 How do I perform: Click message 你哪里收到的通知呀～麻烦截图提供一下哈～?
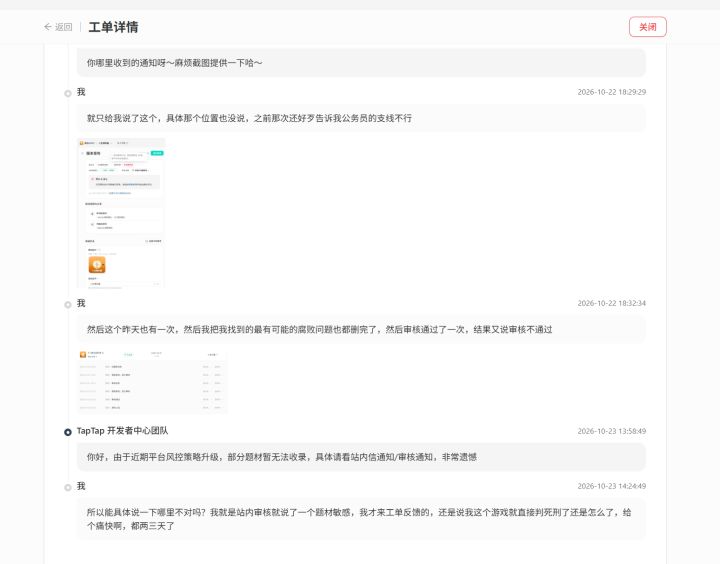pos(361,63)
